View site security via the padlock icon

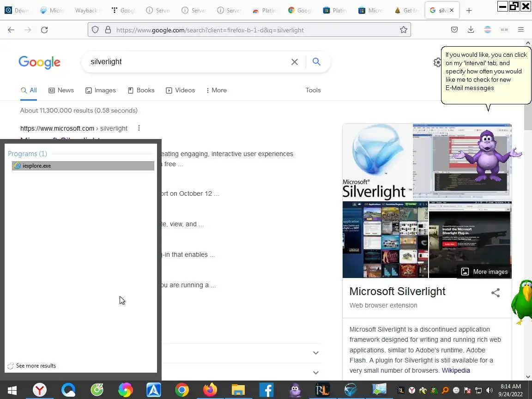[108, 30]
